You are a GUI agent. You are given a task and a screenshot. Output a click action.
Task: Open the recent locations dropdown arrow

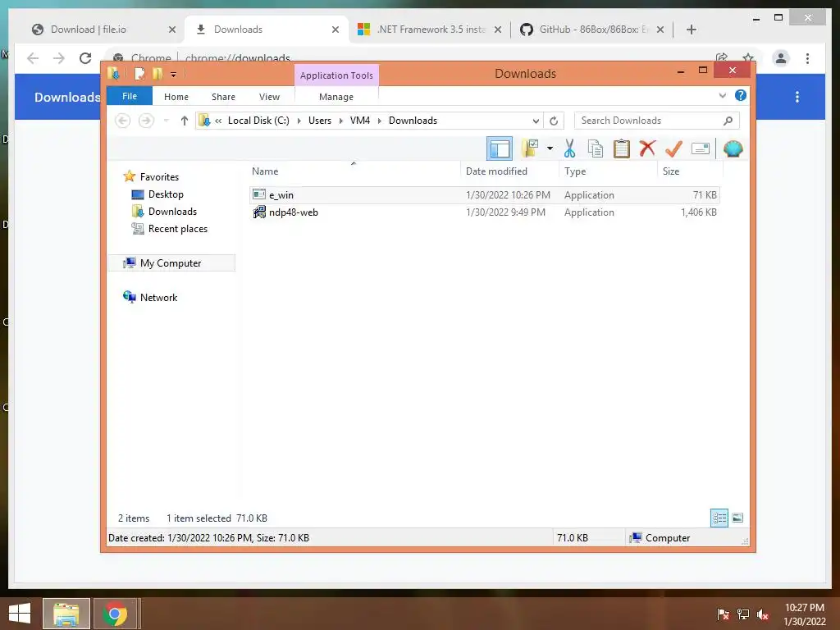pyautogui.click(x=166, y=121)
